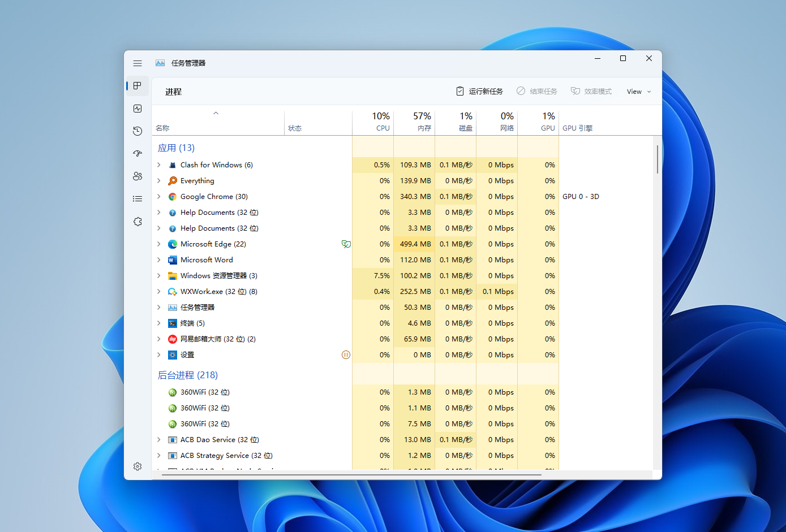Click the Microsoft Word icon
The image size is (786, 532).
pos(173,260)
